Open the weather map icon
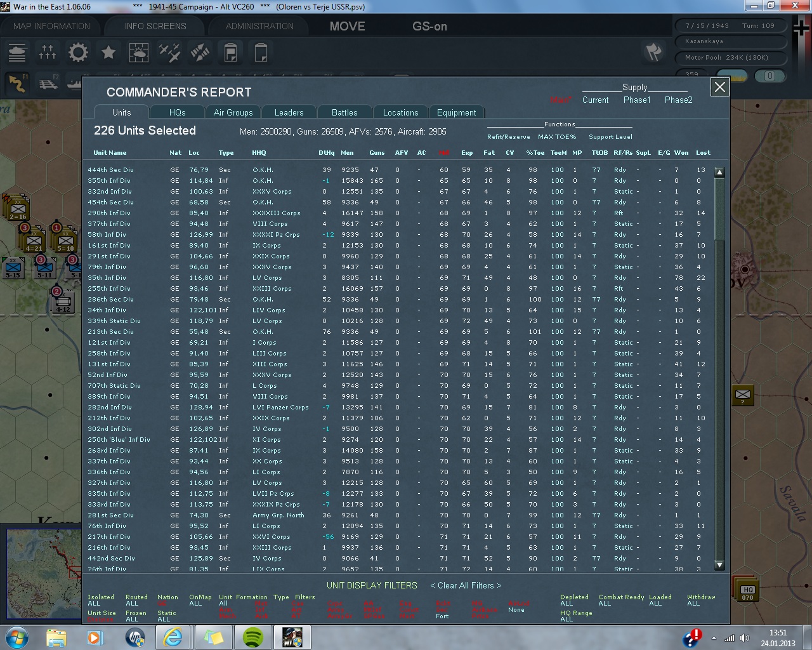The image size is (812, 650). 139,52
